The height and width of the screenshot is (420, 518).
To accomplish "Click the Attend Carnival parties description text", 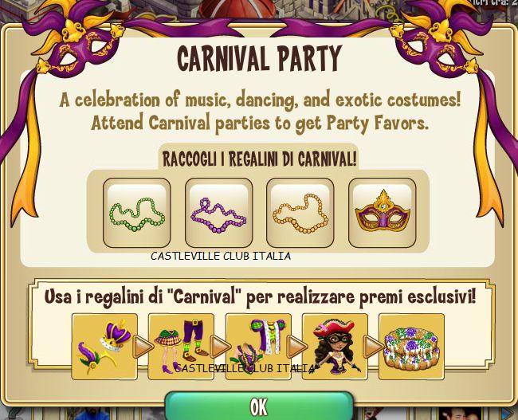I will coord(260,124).
